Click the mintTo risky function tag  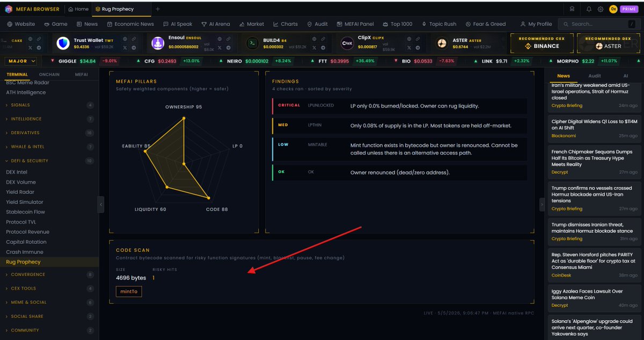pyautogui.click(x=129, y=292)
